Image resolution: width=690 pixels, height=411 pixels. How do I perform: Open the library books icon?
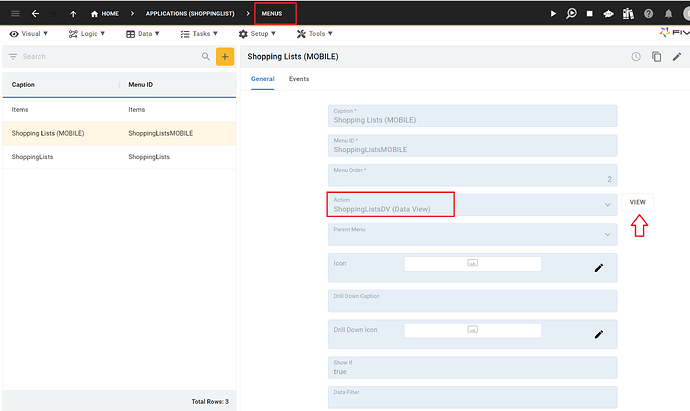(x=628, y=14)
